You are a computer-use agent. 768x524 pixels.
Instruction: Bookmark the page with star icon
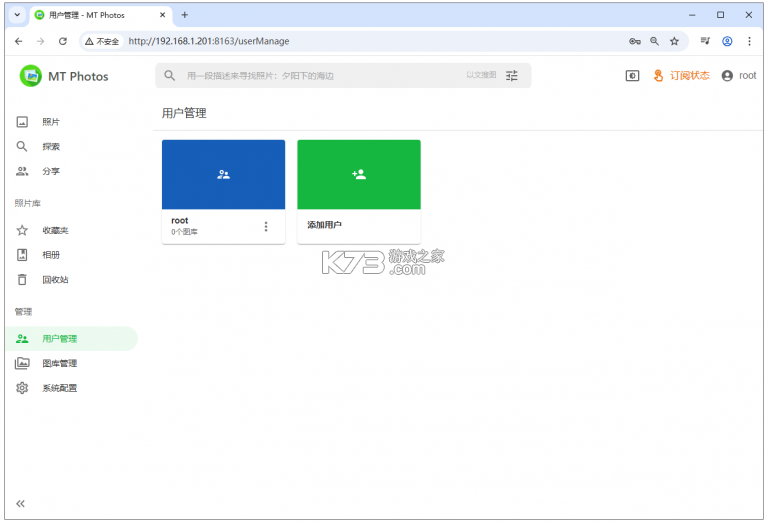pos(674,41)
